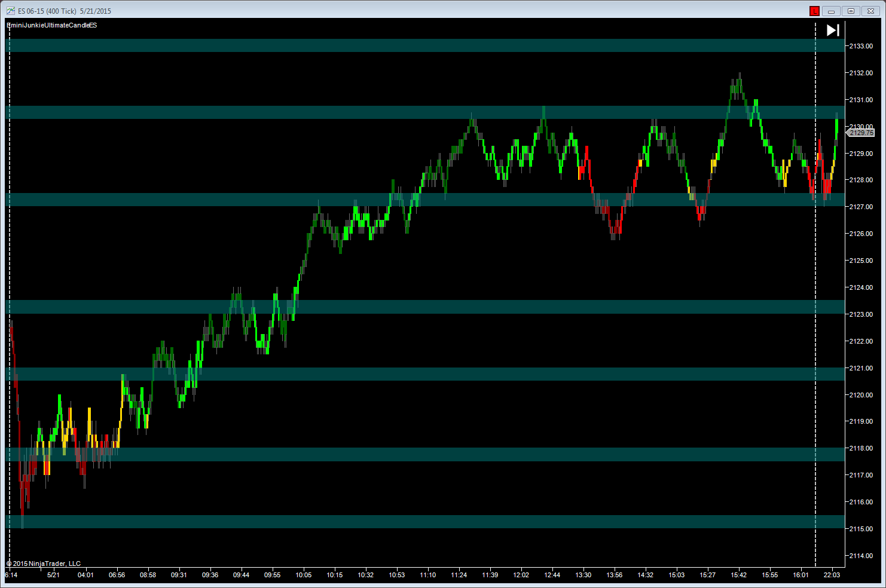Click the 2116.00 price axis label
This screenshot has height=588, width=886.
click(861, 502)
